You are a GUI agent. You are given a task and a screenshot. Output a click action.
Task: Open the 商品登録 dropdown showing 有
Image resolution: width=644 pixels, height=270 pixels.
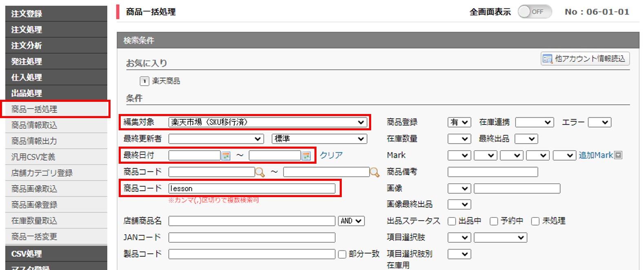pos(459,122)
